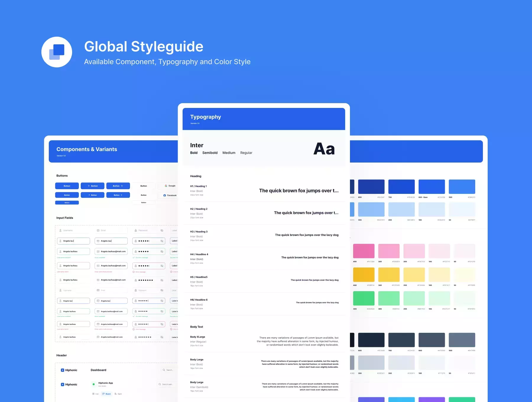Screen dimensions: 532x402
Task: Click the large white outlined 'Button'
Action: (x=144, y=186)
